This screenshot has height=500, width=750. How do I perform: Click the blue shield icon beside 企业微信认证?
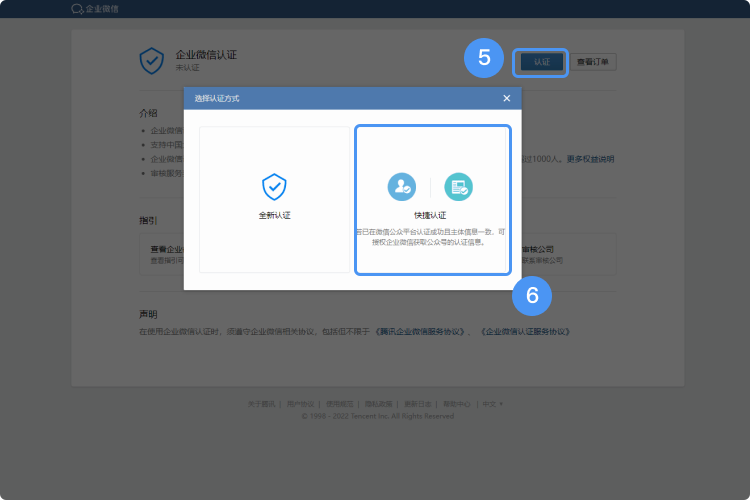click(x=152, y=61)
